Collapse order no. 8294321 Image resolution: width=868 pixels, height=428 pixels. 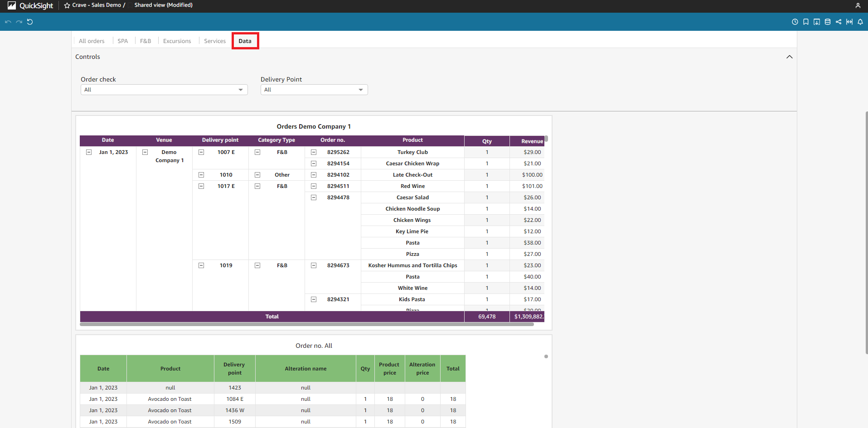point(314,299)
